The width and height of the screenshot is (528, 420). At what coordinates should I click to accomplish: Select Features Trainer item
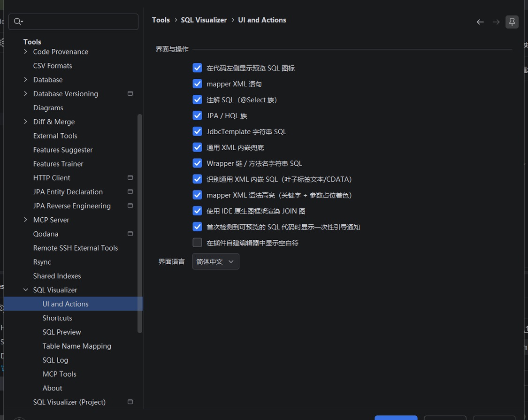click(x=58, y=164)
